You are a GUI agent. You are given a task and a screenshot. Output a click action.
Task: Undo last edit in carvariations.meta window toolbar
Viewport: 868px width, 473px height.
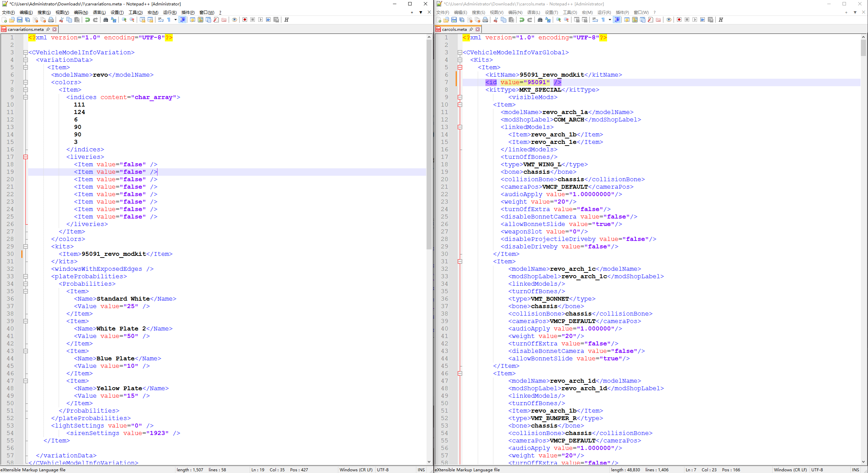pos(87,20)
